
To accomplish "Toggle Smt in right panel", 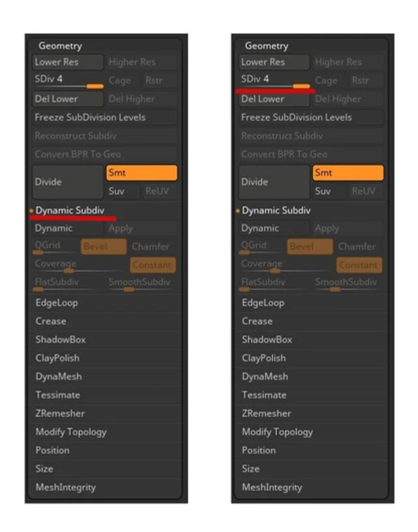I will pyautogui.click(x=348, y=173).
